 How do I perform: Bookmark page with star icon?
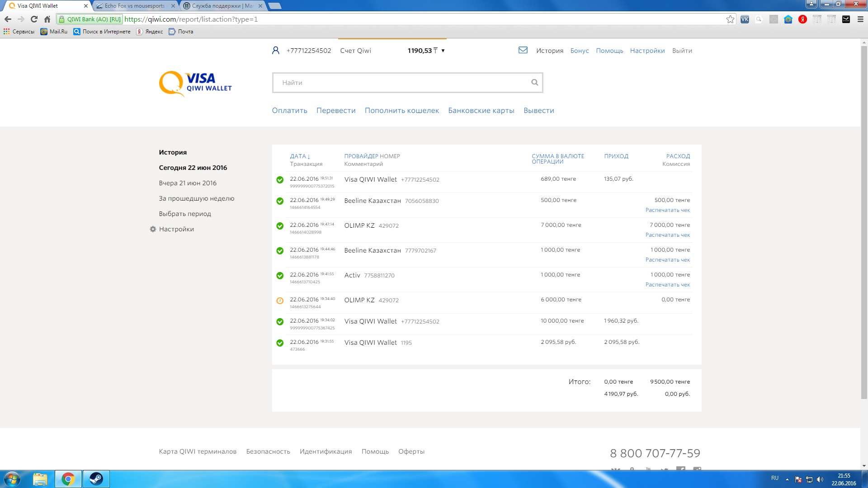click(x=730, y=19)
